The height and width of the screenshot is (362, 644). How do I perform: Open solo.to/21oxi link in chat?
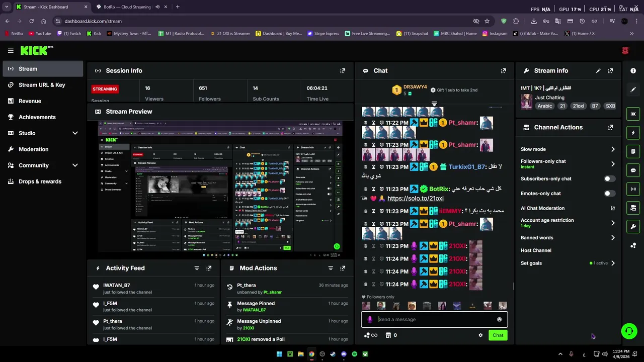[x=415, y=199]
